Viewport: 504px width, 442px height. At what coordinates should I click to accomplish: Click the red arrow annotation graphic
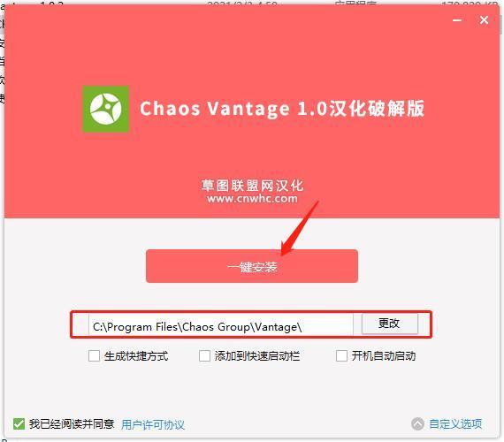pyautogui.click(x=300, y=227)
